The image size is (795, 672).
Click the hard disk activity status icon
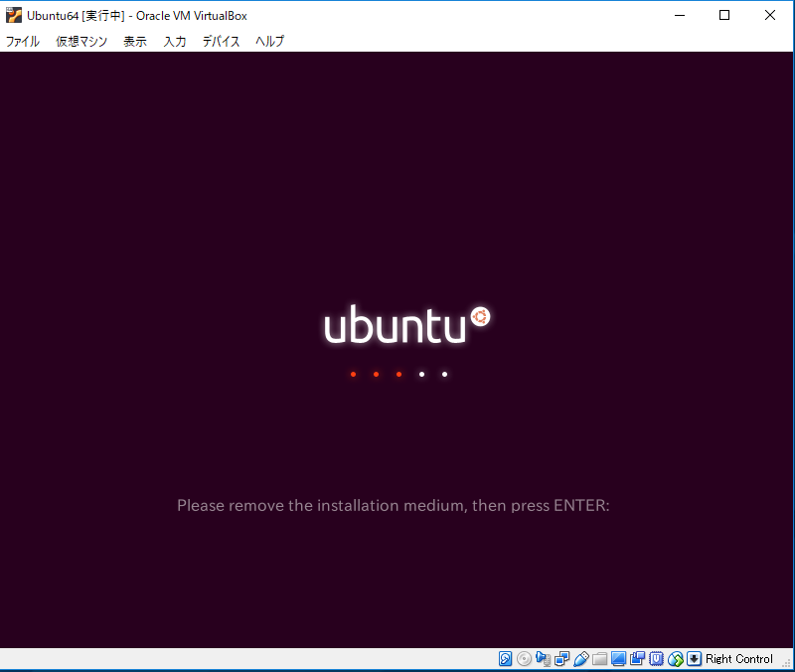point(505,658)
